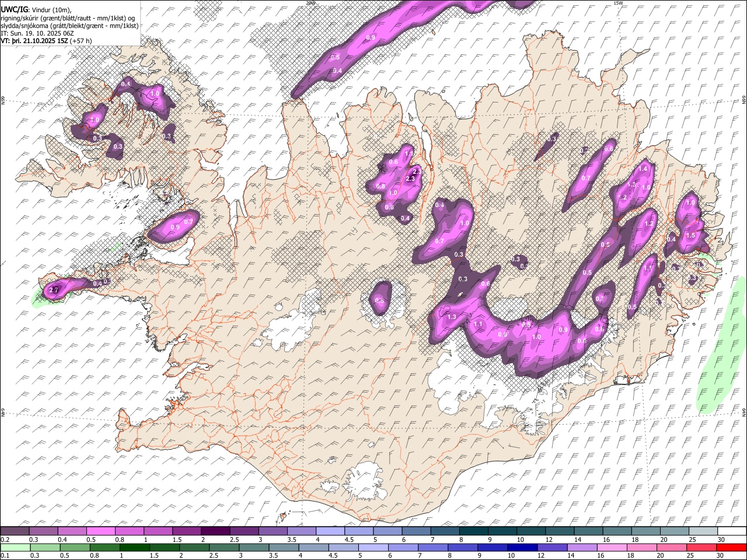The height and width of the screenshot is (560, 747).
Task: Click the "slydda/snjókoma" legend description line
Action: point(69,26)
